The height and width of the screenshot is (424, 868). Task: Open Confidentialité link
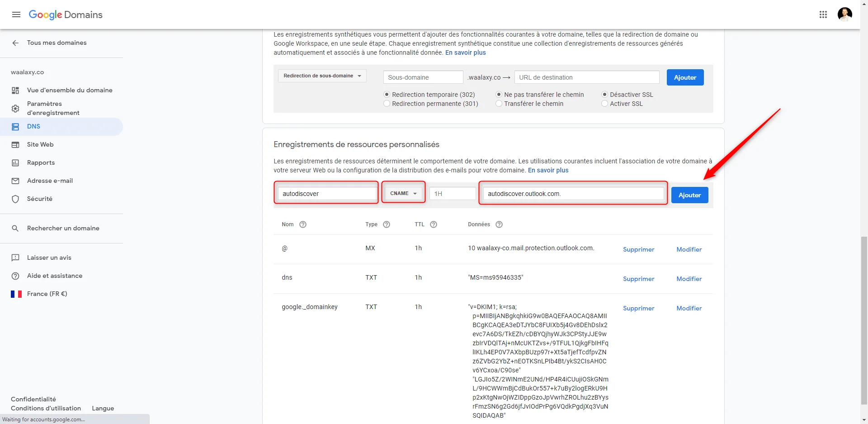(x=33, y=399)
